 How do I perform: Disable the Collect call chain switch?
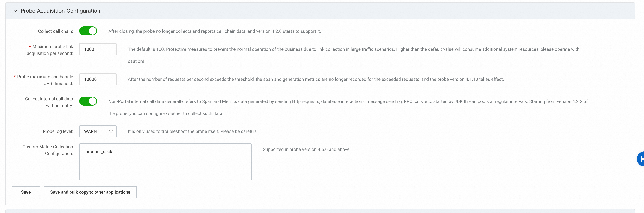pyautogui.click(x=88, y=31)
